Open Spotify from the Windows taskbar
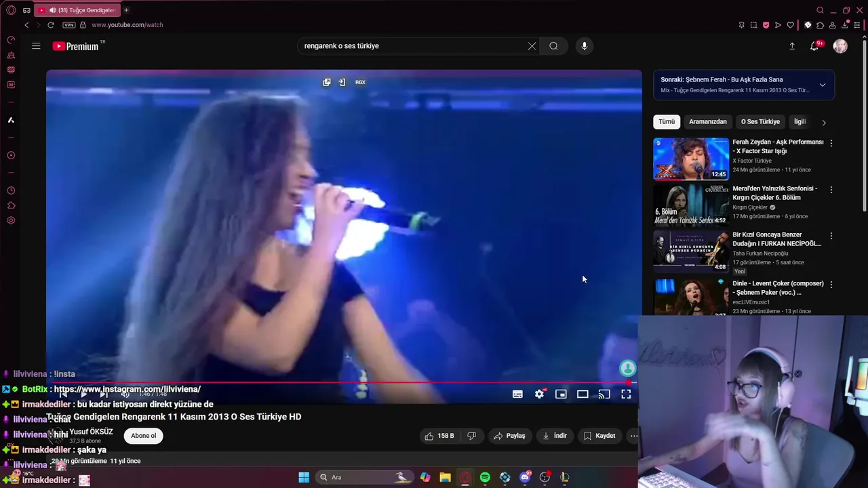 [x=485, y=477]
